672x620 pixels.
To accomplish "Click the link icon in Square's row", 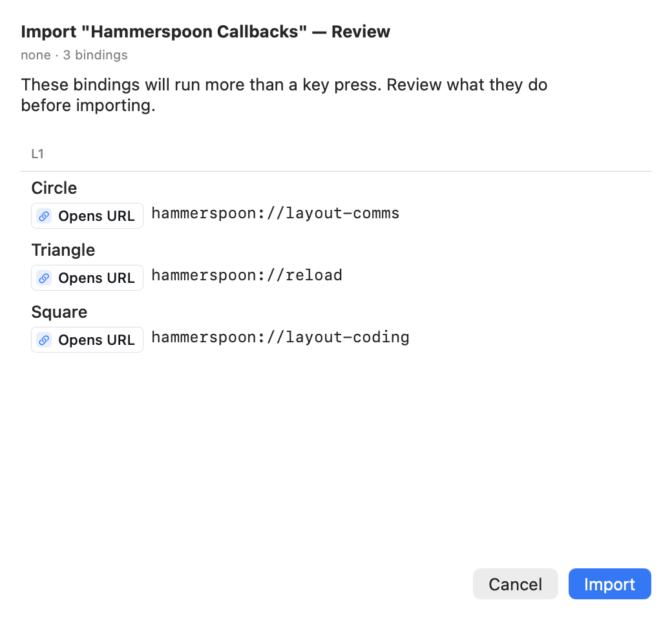I will pos(44,340).
